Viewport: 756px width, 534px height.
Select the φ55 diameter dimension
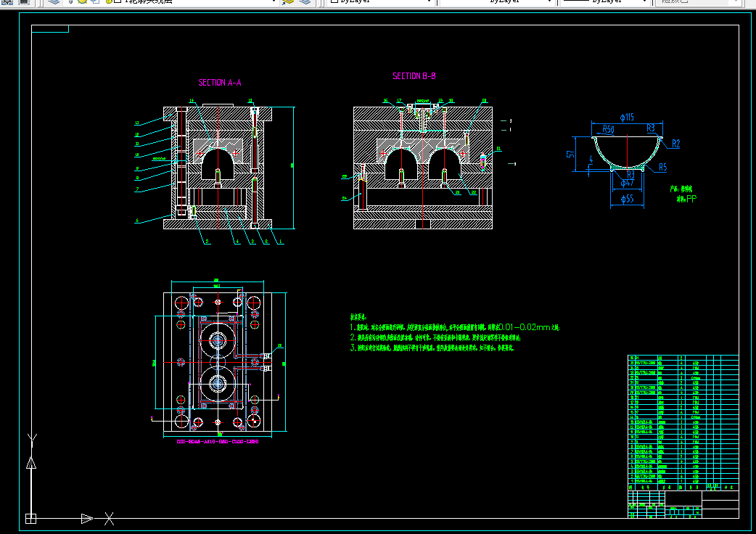point(627,199)
